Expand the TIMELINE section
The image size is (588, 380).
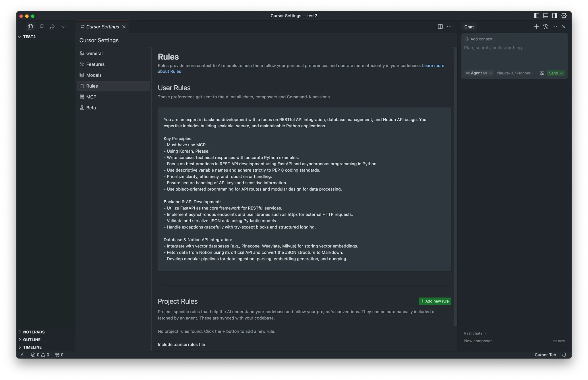point(30,347)
